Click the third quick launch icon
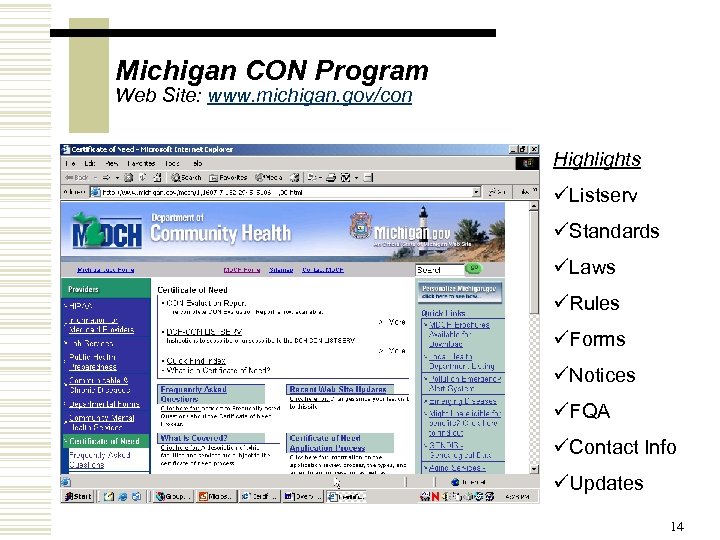720x540 pixels. [x=136, y=496]
